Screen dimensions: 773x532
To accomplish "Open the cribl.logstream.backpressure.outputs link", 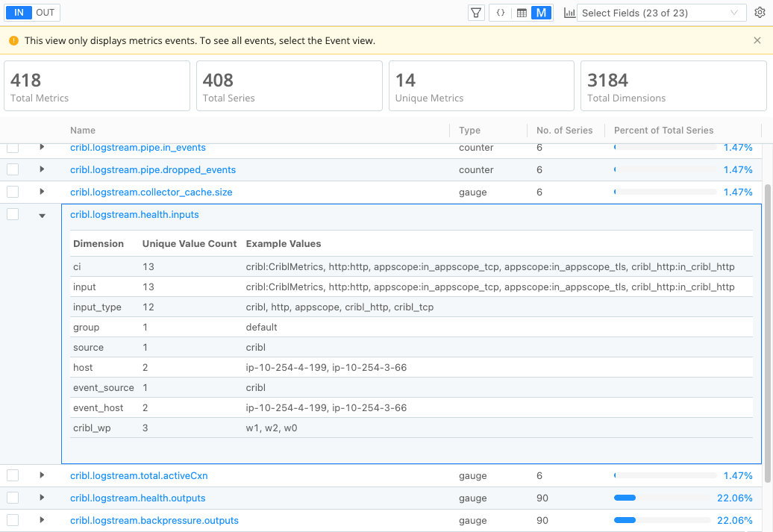I will [154, 521].
